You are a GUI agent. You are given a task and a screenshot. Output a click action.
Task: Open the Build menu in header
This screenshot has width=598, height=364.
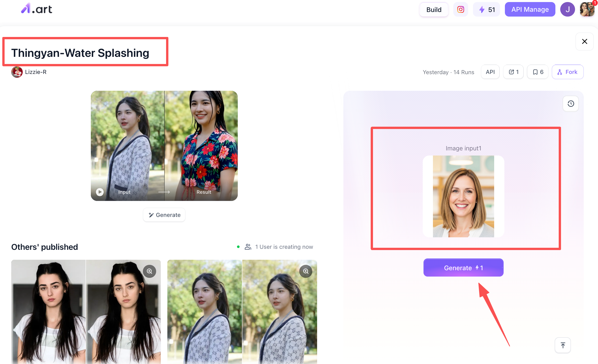point(434,9)
